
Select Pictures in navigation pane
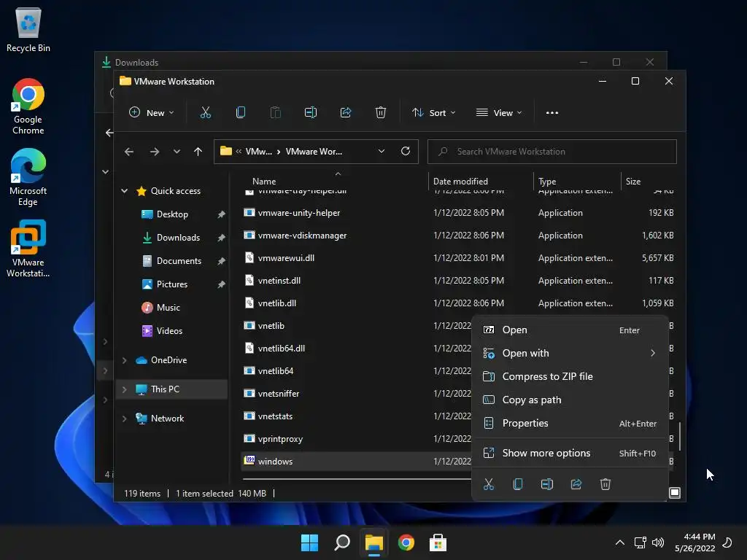pos(172,284)
